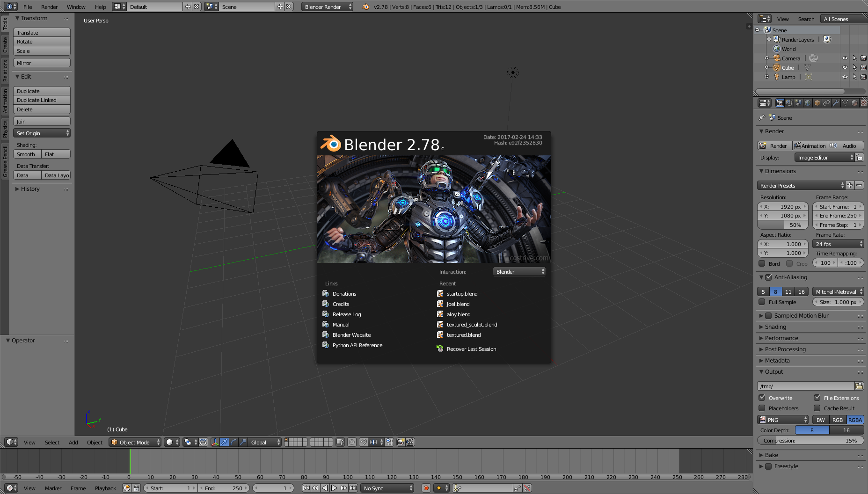Image resolution: width=868 pixels, height=494 pixels.
Task: Open the Add menu in 3D view header
Action: 73,442
